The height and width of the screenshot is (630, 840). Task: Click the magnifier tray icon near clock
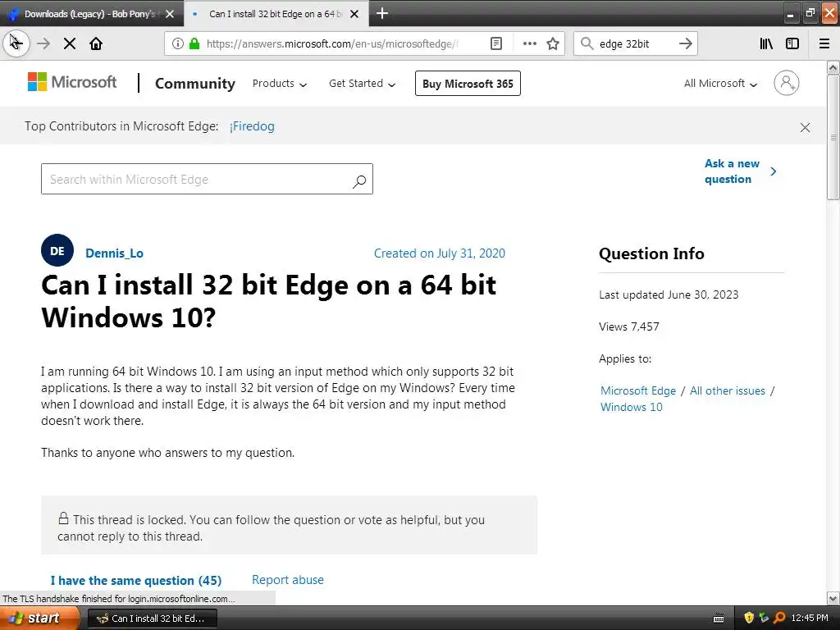[x=779, y=618]
